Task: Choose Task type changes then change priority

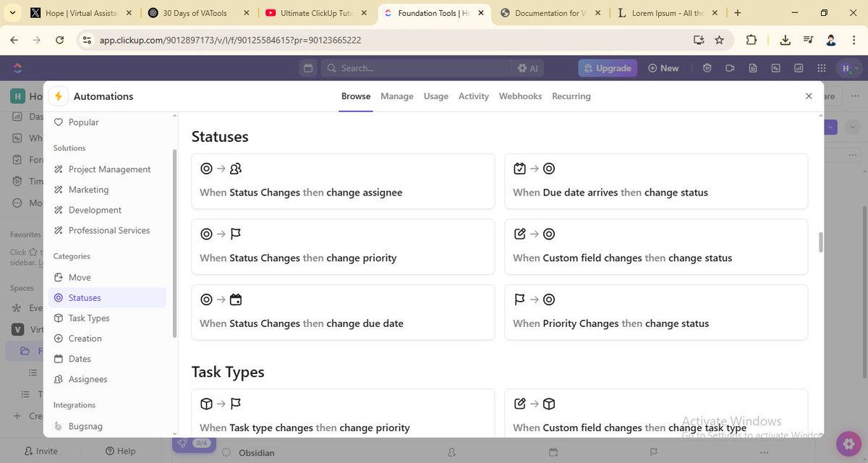Action: click(343, 413)
